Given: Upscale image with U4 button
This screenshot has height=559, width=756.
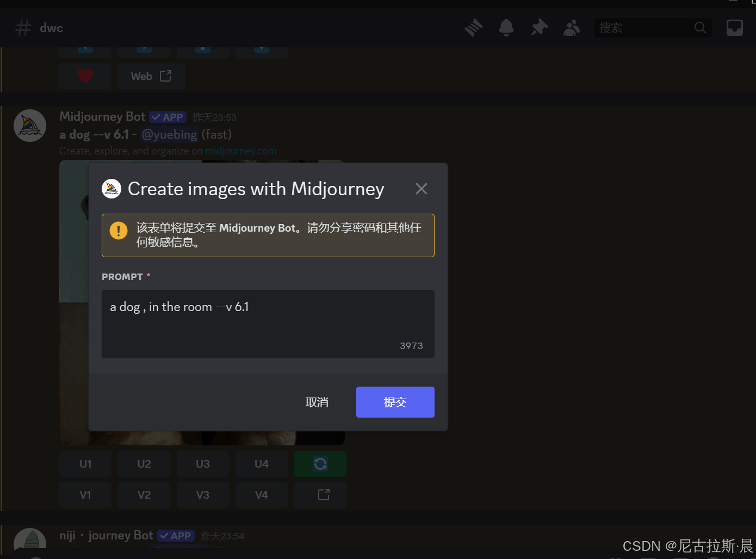Looking at the screenshot, I should (262, 464).
